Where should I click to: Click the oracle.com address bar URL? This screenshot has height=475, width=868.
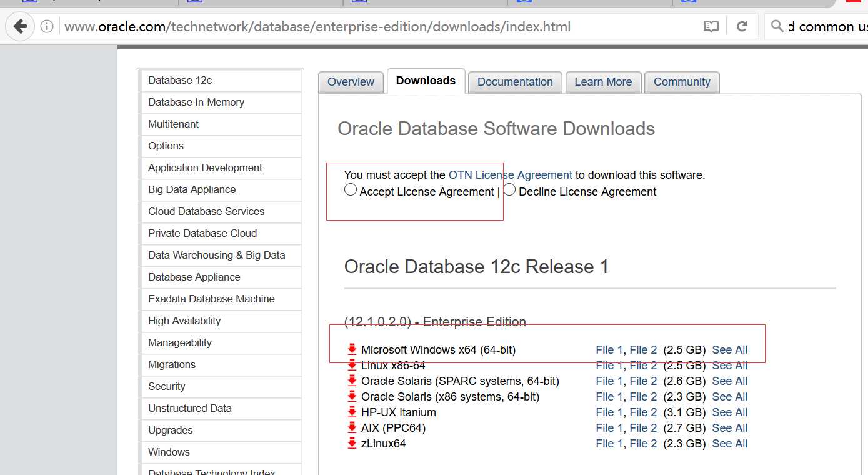[317, 27]
